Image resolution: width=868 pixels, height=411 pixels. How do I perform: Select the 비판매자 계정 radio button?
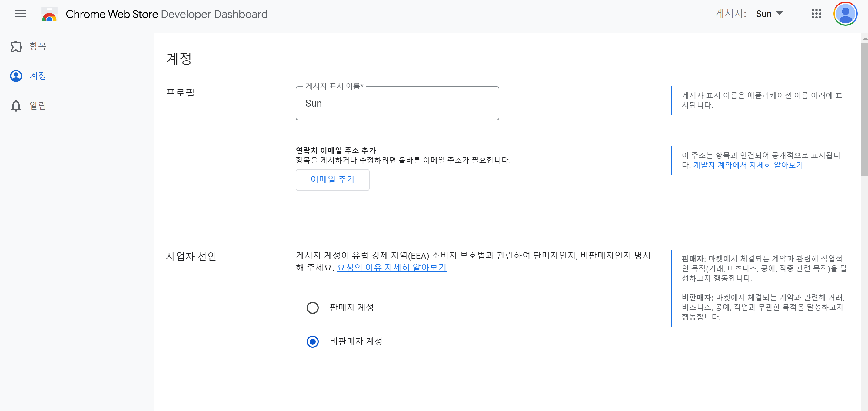pos(312,341)
